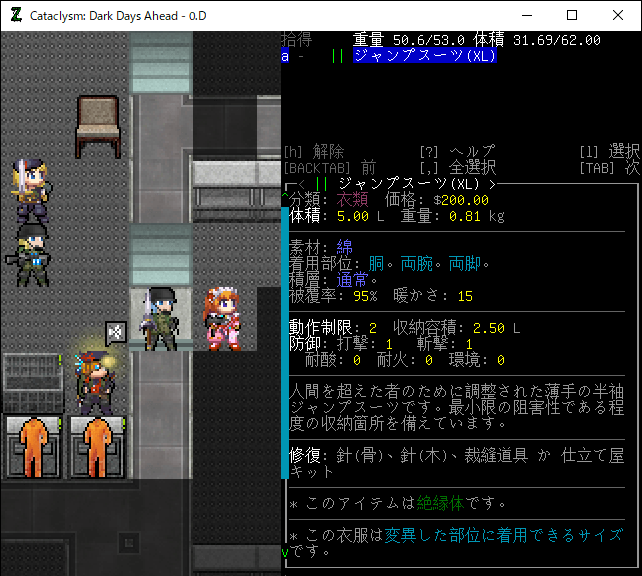
Task: Click the [TAB] 次 next hint
Action: (609, 168)
